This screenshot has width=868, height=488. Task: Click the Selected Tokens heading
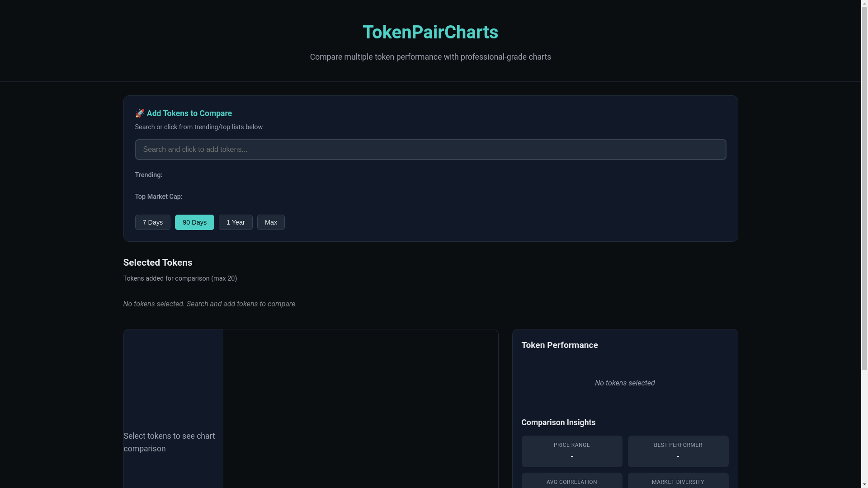(158, 263)
